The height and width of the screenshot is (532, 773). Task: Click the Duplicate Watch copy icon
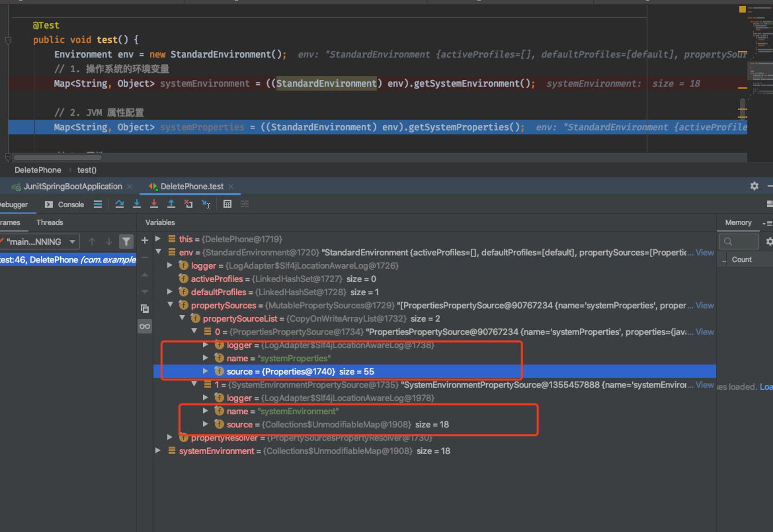pos(145,309)
